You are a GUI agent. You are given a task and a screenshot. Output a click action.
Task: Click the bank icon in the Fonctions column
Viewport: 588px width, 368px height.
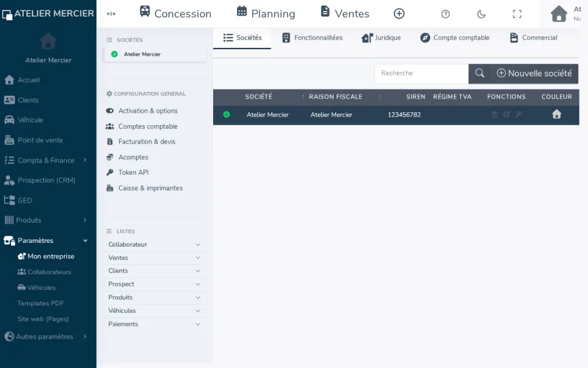495,115
